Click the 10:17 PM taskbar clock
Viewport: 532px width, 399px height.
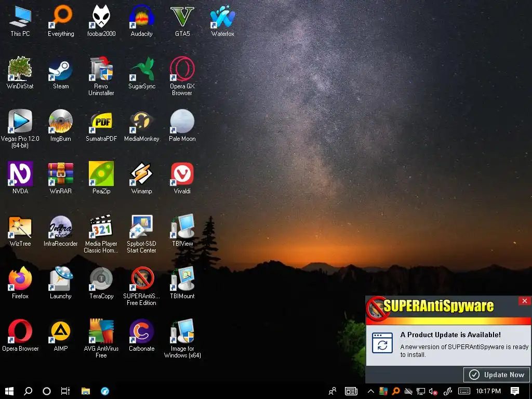(x=488, y=391)
